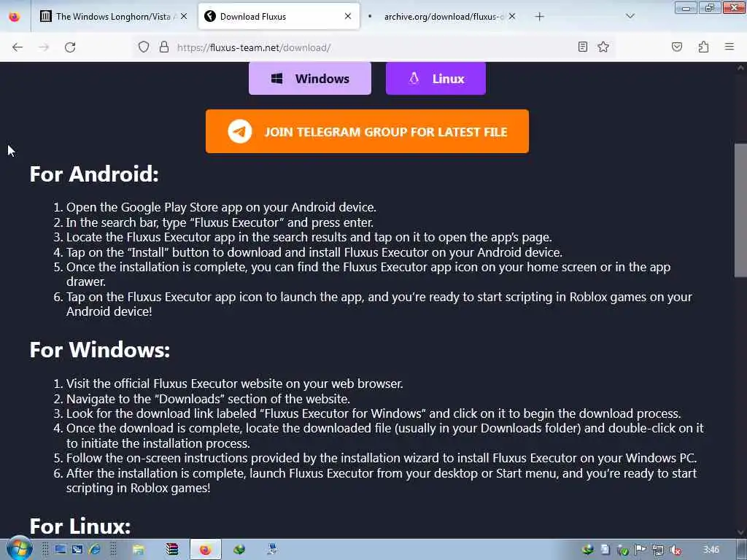Open the tracking protection shield icon

tap(144, 47)
